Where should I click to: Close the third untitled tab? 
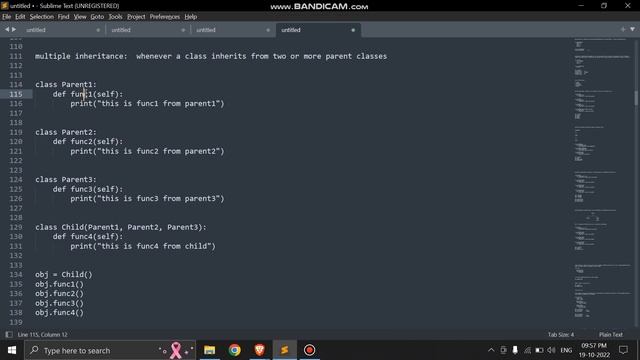(x=268, y=30)
